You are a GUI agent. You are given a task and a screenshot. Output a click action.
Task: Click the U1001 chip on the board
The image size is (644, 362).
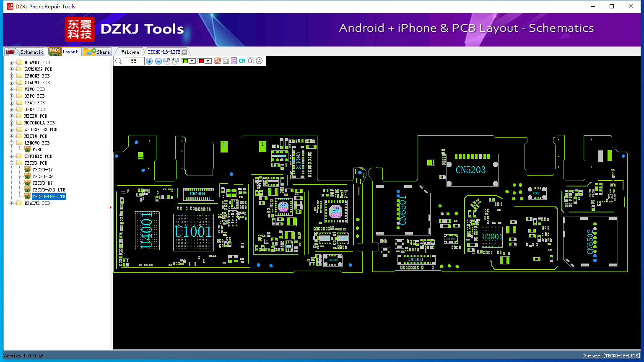pyautogui.click(x=193, y=232)
